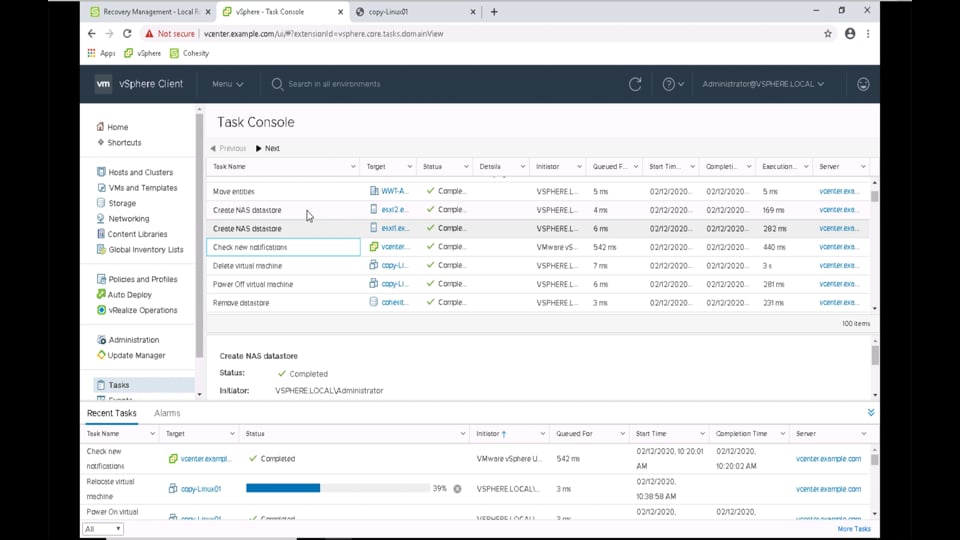Select the Power Off virtual machine row
This screenshot has width=960, height=540.
(537, 284)
